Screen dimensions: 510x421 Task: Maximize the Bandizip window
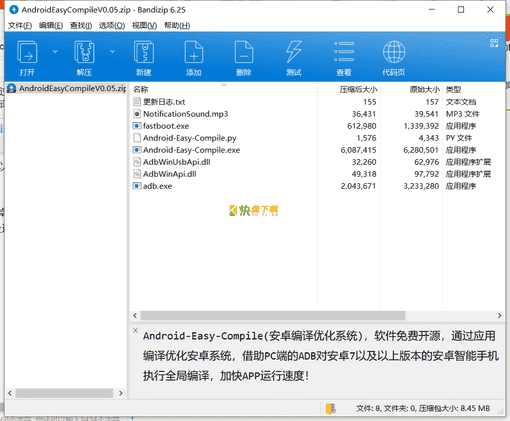pos(461,10)
